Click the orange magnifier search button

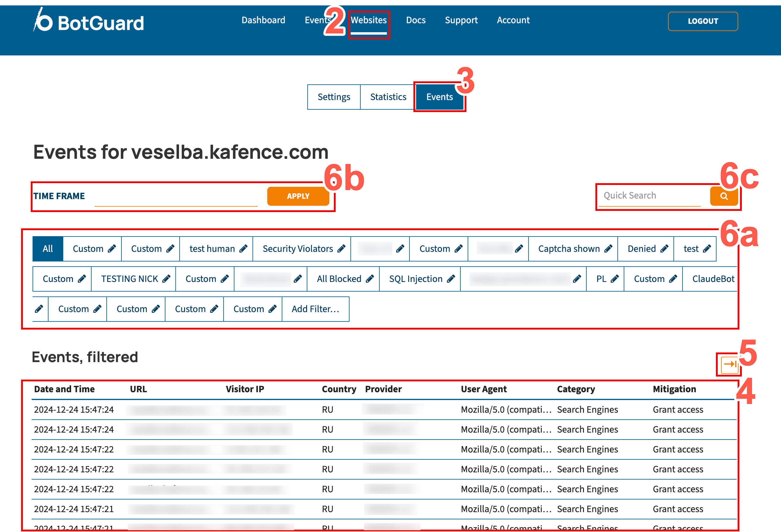(x=723, y=196)
